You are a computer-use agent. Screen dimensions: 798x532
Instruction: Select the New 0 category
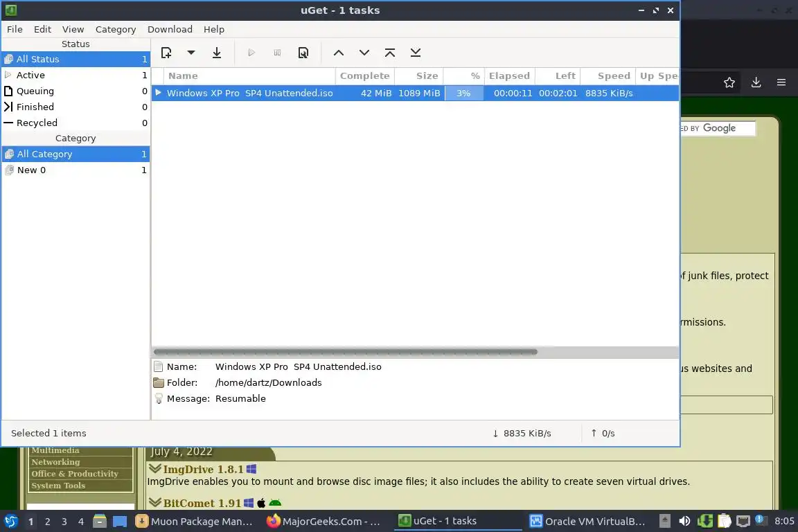(x=76, y=170)
